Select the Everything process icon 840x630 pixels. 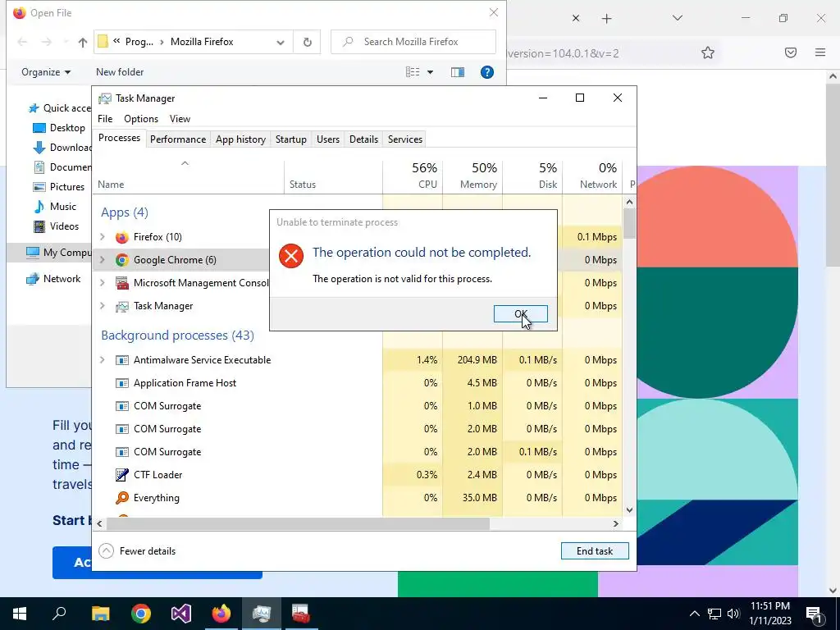point(122,498)
